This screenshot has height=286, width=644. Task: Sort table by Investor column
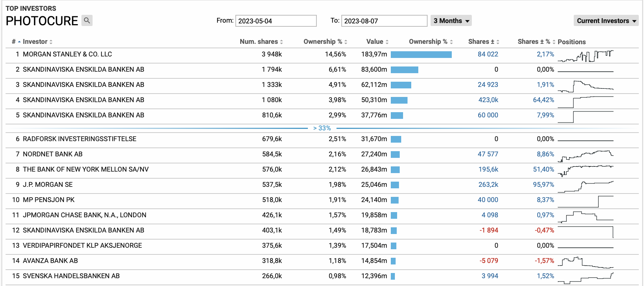(38, 42)
